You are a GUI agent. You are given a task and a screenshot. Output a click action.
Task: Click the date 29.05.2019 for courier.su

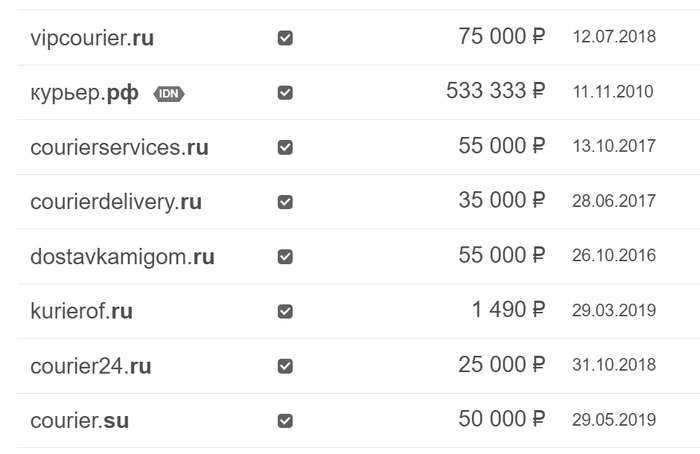click(614, 420)
